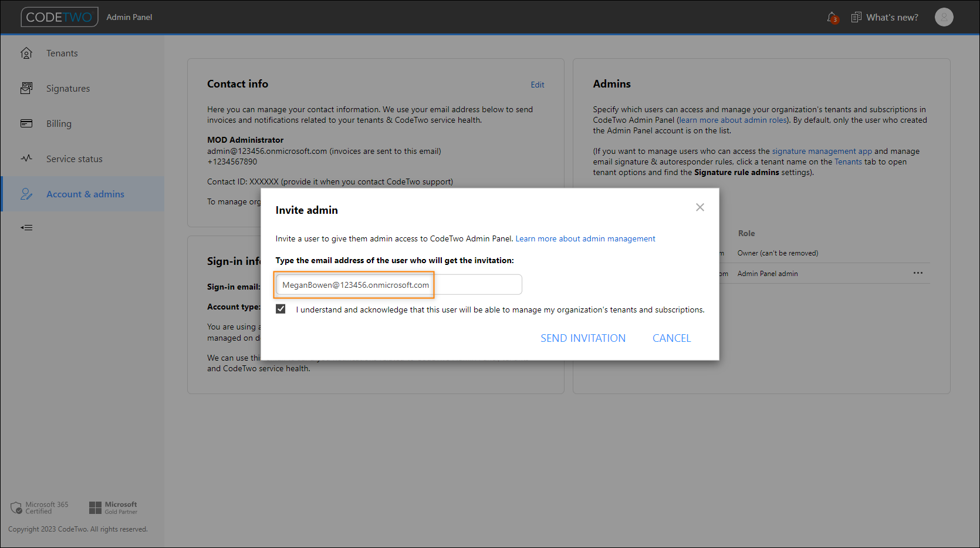Viewport: 980px width, 548px height.
Task: Click SEND INVITATION button
Action: point(583,338)
